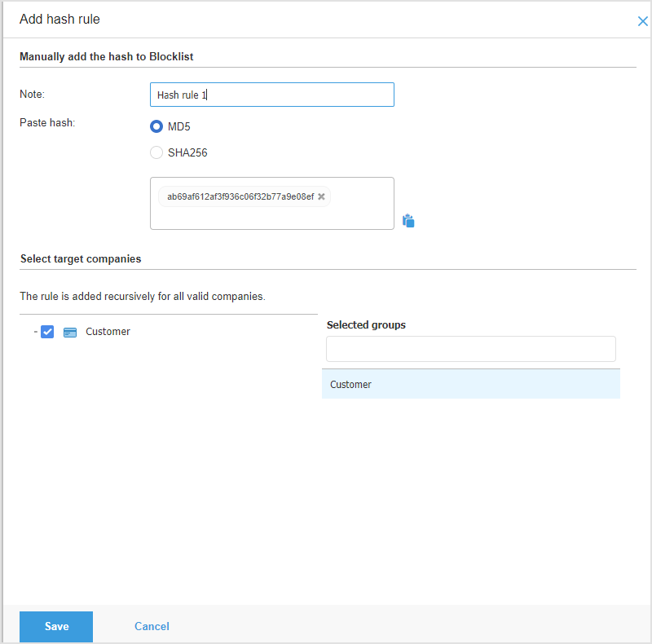
Task: Uncheck the Customer company checkbox
Action: click(x=47, y=332)
